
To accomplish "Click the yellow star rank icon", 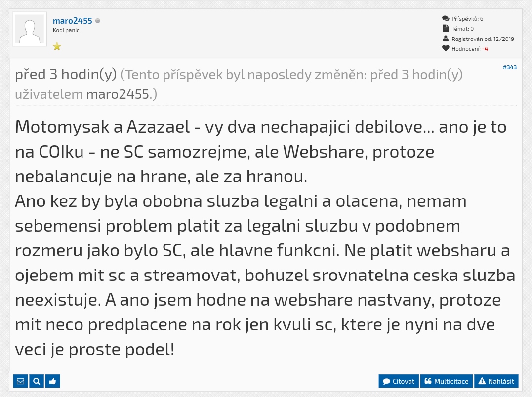I will [x=57, y=46].
